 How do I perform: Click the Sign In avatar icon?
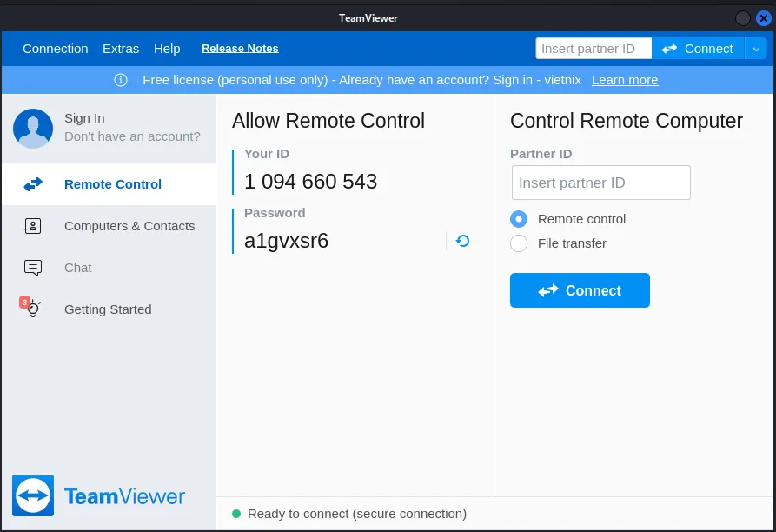(x=33, y=128)
